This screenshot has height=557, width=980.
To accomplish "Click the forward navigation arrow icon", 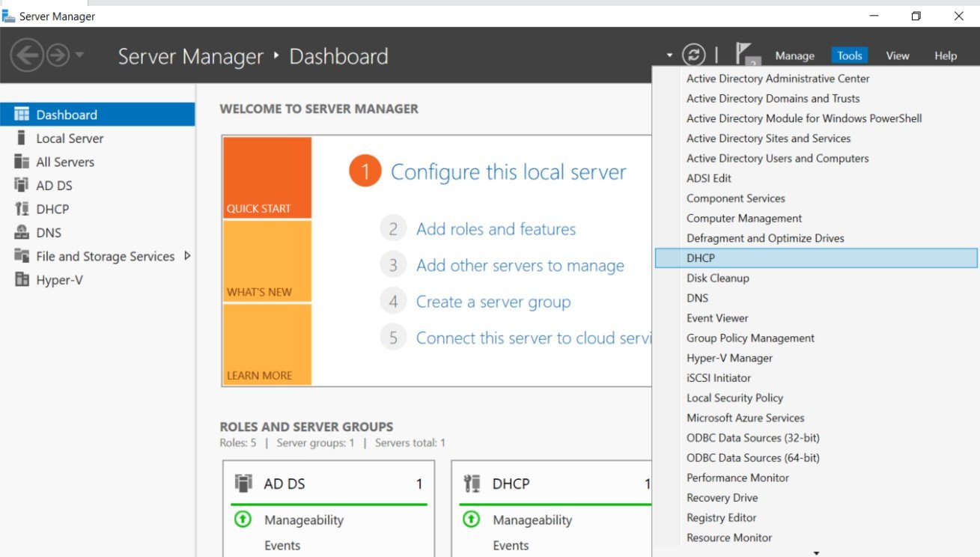I will tap(58, 55).
